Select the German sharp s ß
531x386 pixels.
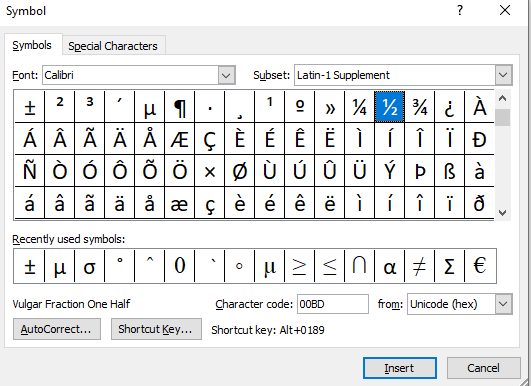(449, 171)
